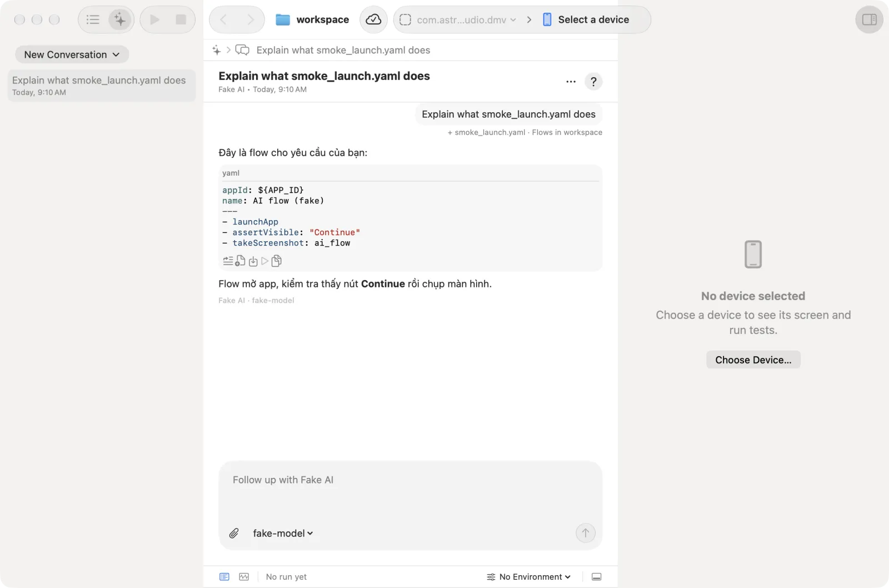Click the paperclip attach icon
The image size is (889, 588).
click(x=234, y=533)
